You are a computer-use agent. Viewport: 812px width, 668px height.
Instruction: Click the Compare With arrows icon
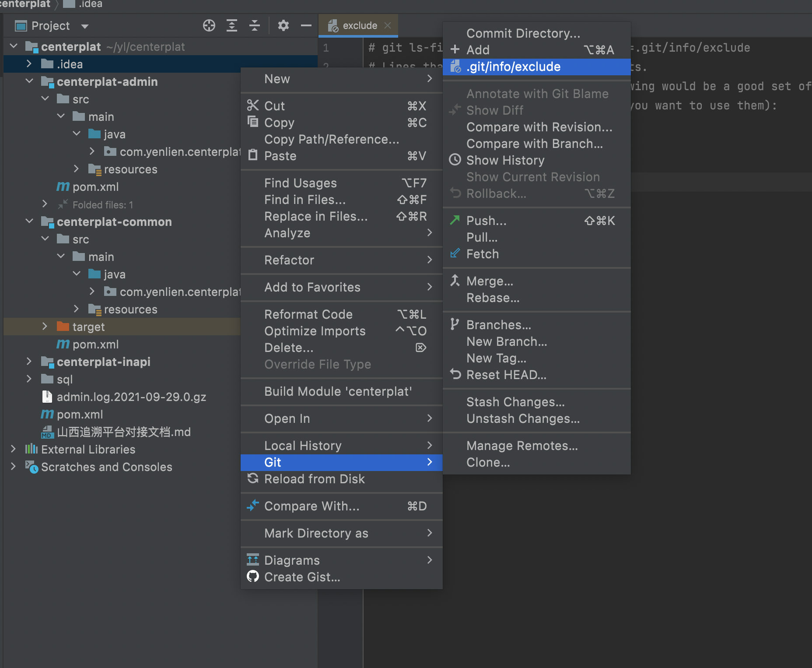pos(253,506)
